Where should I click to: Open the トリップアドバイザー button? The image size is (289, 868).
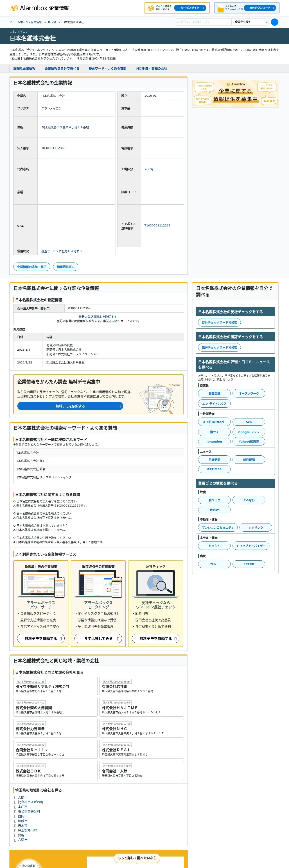point(251,546)
